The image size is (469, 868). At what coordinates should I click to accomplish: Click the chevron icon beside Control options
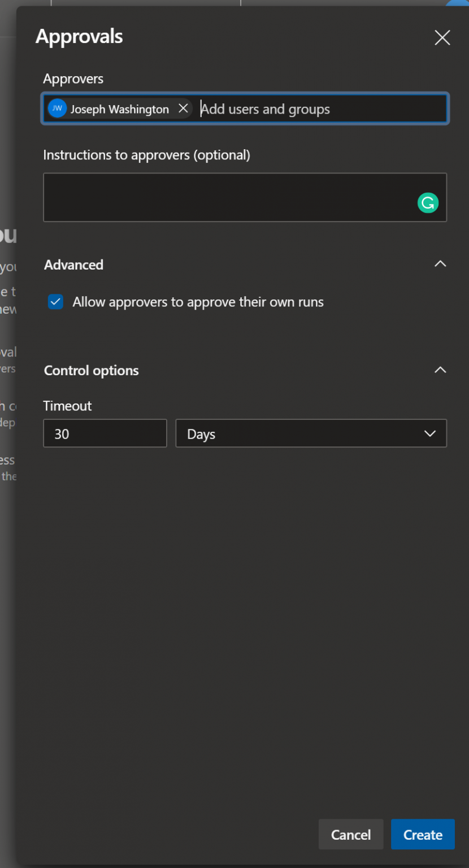[x=440, y=370]
